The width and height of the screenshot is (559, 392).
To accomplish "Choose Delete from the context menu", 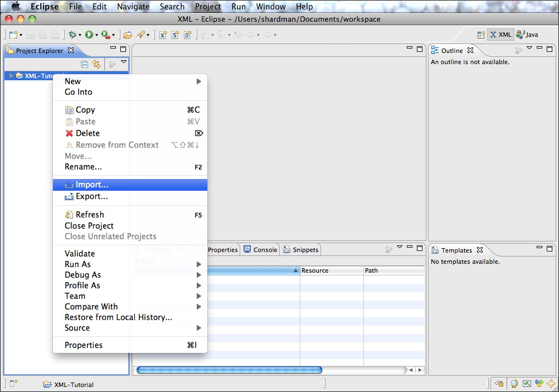I will click(x=130, y=133).
